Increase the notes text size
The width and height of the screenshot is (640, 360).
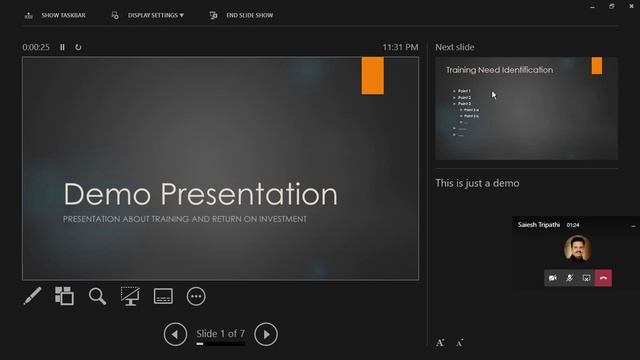tap(440, 343)
